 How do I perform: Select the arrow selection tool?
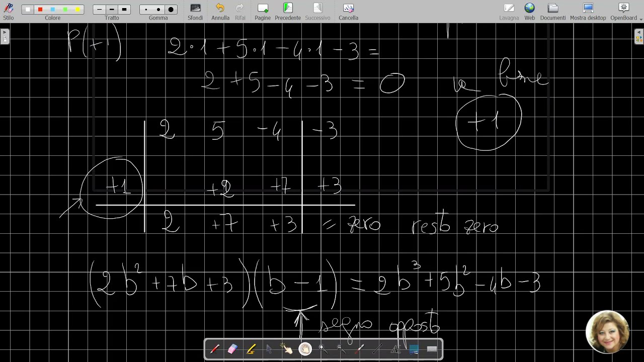point(269,349)
